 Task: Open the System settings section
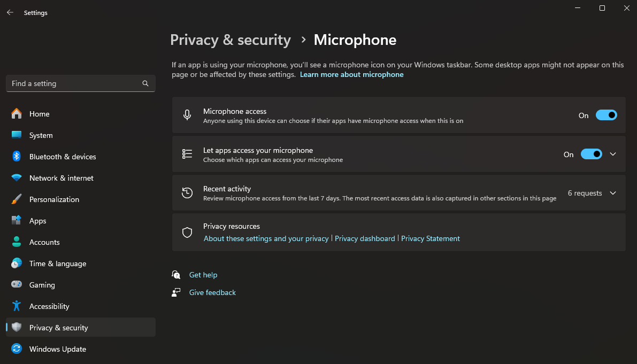click(x=41, y=135)
